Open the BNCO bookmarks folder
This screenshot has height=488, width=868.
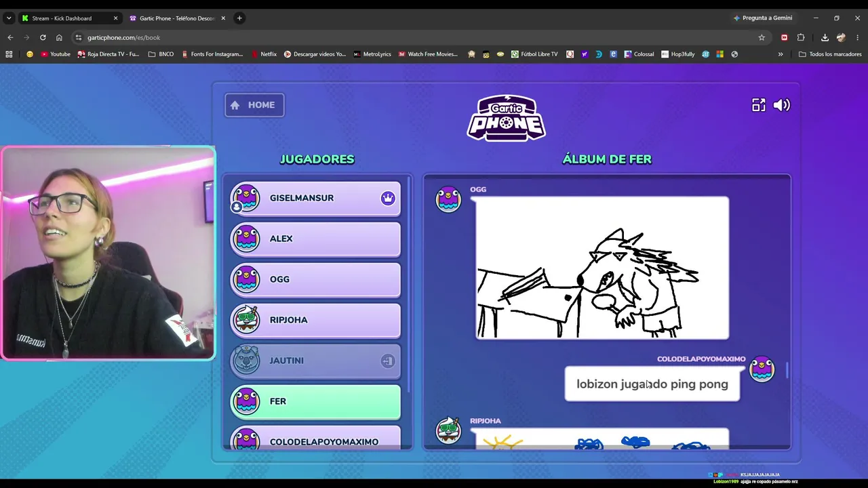tap(161, 54)
